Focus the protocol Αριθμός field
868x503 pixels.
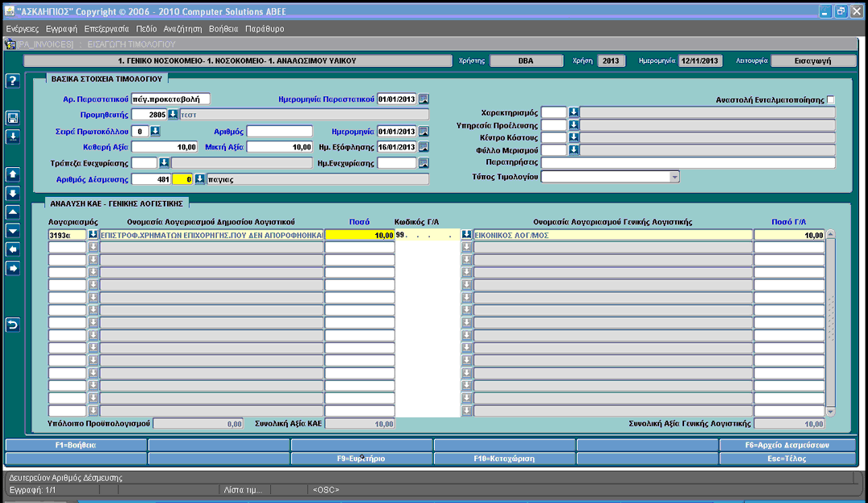point(280,132)
